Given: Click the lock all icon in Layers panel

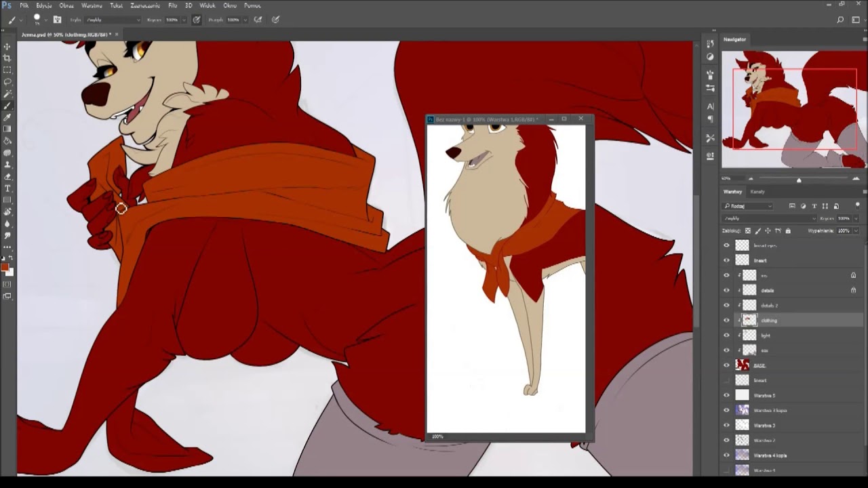Looking at the screenshot, I should click(x=787, y=231).
